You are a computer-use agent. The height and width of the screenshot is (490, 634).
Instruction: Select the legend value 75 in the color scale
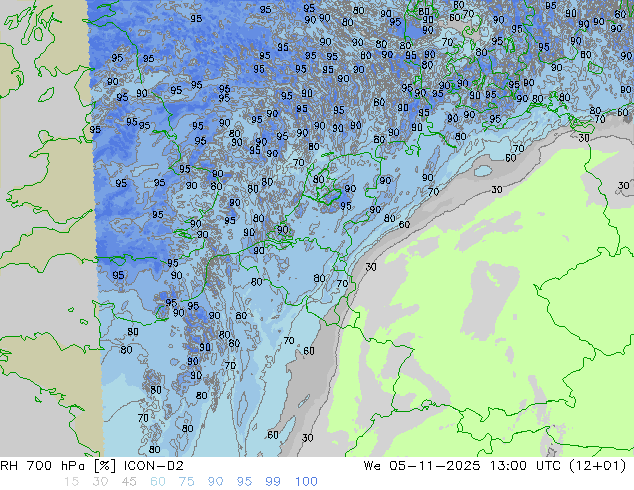pos(186,482)
